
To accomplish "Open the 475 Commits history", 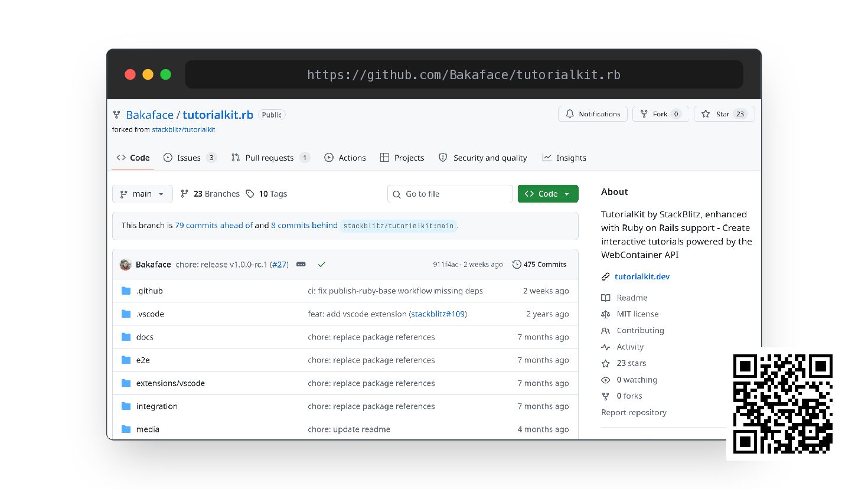I will pos(540,265).
